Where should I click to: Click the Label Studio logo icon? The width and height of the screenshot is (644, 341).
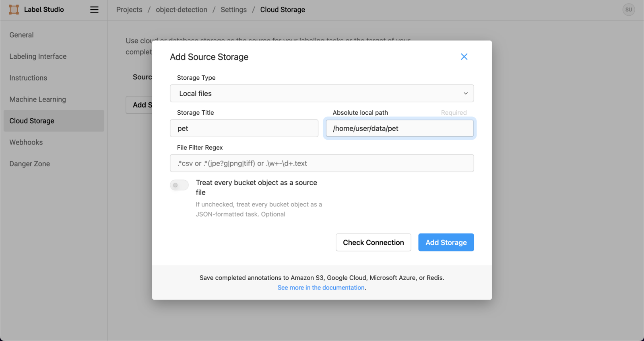point(14,10)
